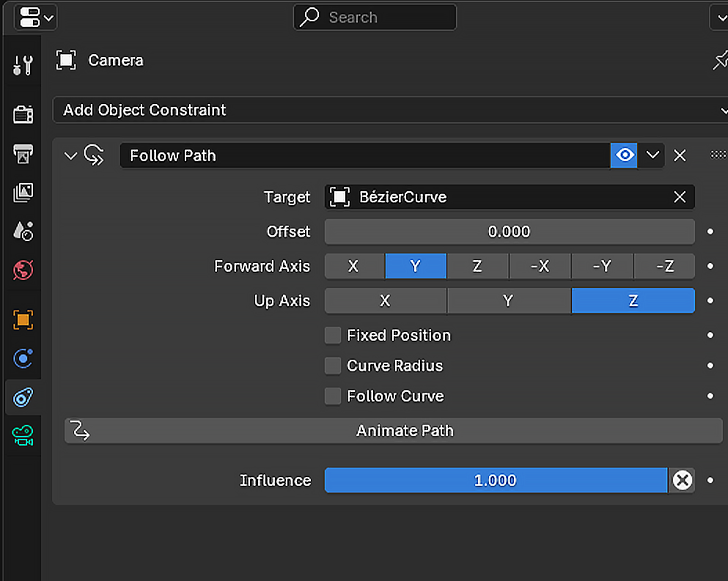Screen dimensions: 728x581
Task: Set Forward Axis to -Y
Action: [602, 267]
